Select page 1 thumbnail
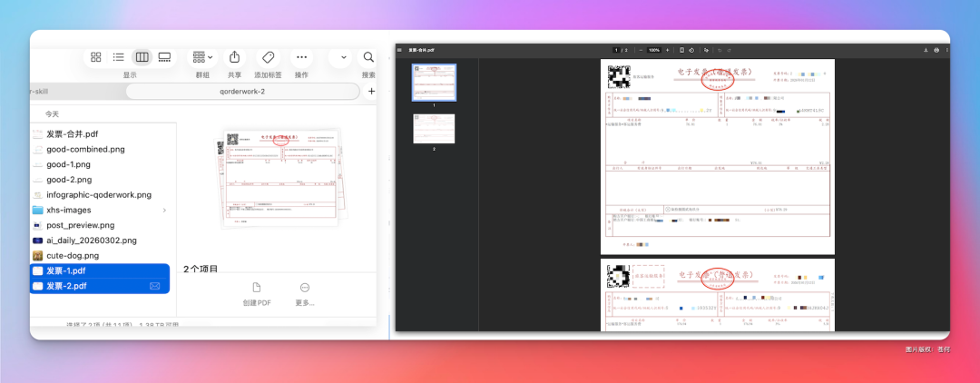The height and width of the screenshot is (383, 980). 434,83
